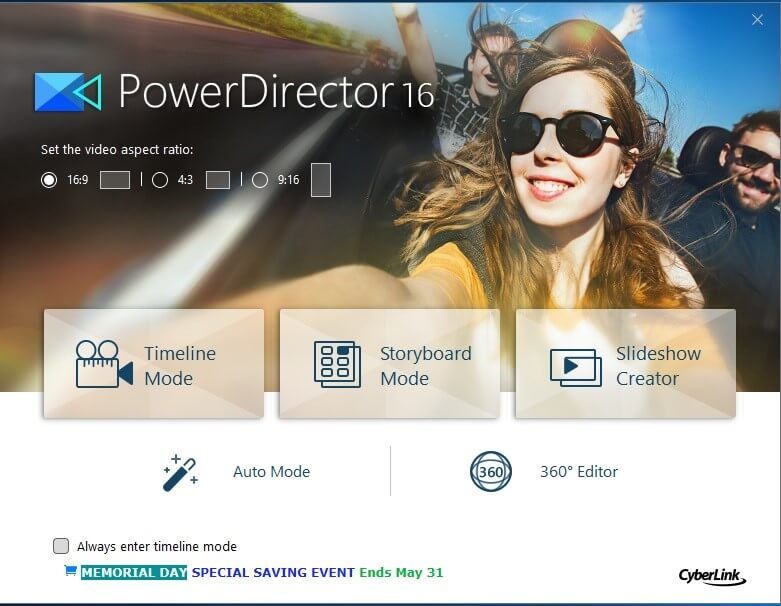The image size is (781, 606).
Task: Close the PowerDirector launcher window
Action: tap(757, 19)
